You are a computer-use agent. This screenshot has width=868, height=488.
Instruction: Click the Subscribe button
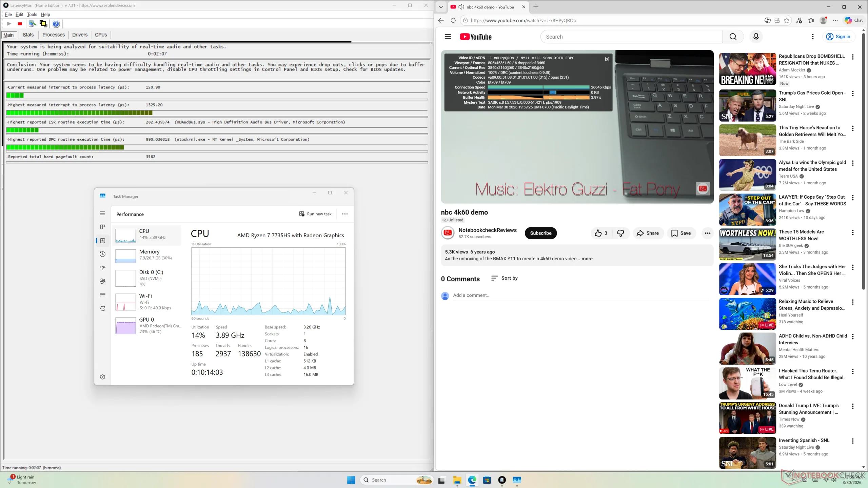click(540, 233)
